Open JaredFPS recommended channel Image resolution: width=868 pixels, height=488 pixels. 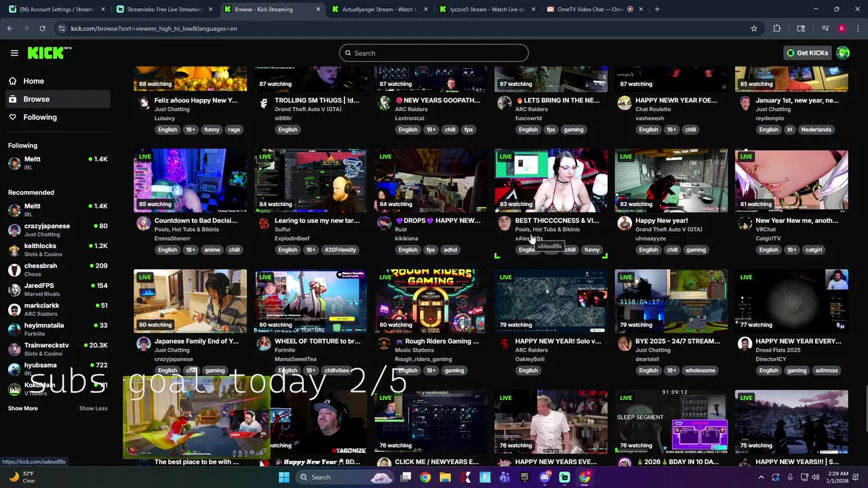coord(58,289)
